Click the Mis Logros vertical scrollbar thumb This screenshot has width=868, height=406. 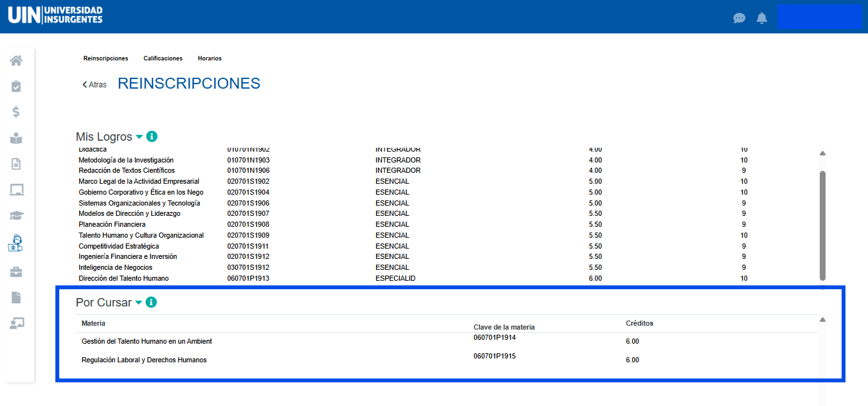coord(822,225)
